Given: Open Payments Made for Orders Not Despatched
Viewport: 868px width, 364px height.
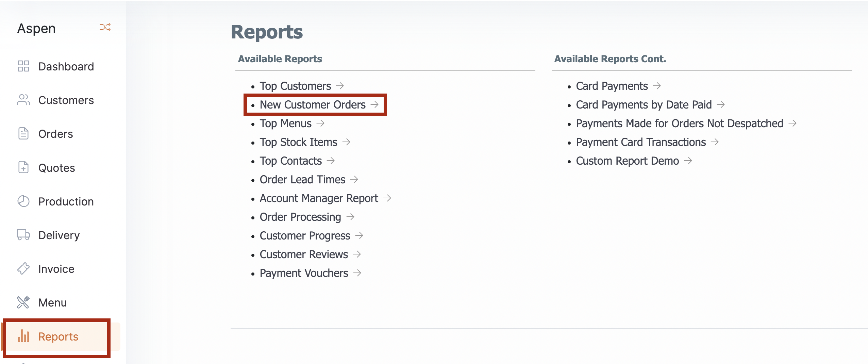Looking at the screenshot, I should [686, 123].
